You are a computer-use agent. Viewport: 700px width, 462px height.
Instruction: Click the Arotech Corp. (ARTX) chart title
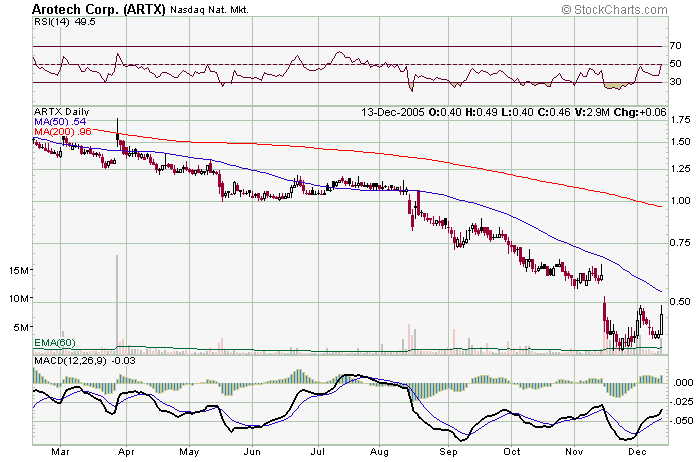[99, 9]
